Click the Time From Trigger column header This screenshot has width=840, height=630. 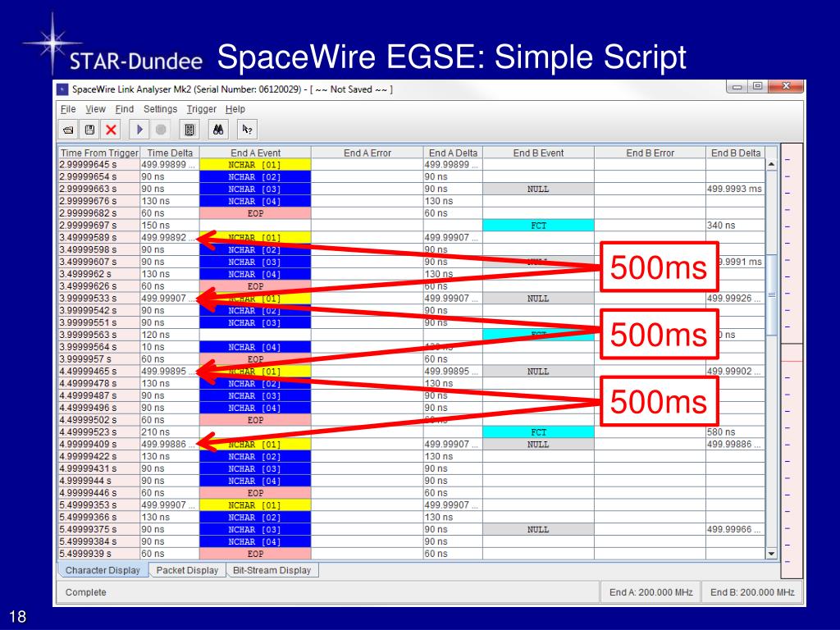tap(99, 153)
